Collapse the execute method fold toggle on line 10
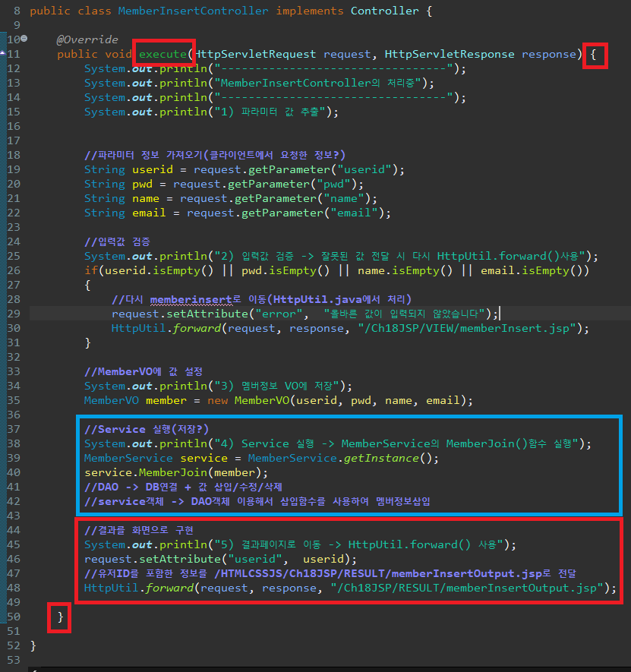 click(x=24, y=39)
